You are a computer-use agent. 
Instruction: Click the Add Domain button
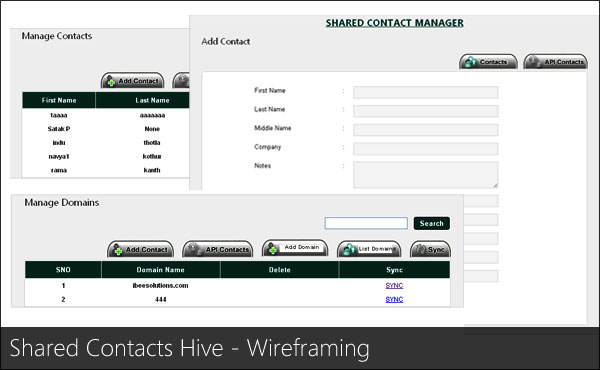[295, 248]
